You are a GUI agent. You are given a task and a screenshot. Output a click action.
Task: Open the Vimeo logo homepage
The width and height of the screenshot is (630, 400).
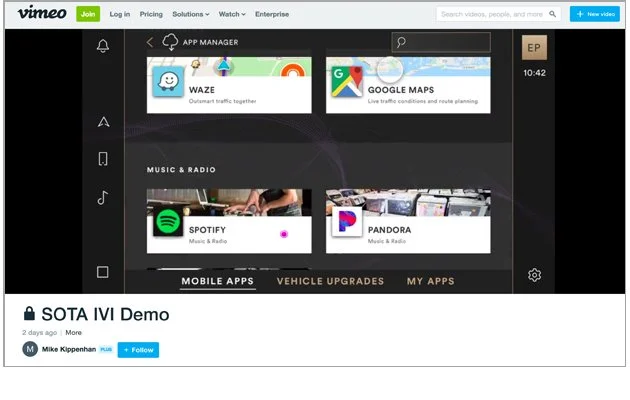[42, 13]
